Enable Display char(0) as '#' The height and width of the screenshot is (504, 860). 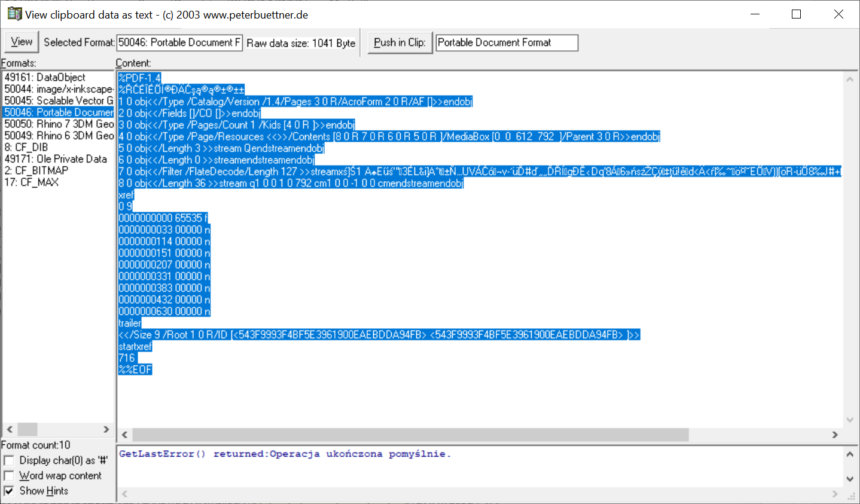pos(9,460)
